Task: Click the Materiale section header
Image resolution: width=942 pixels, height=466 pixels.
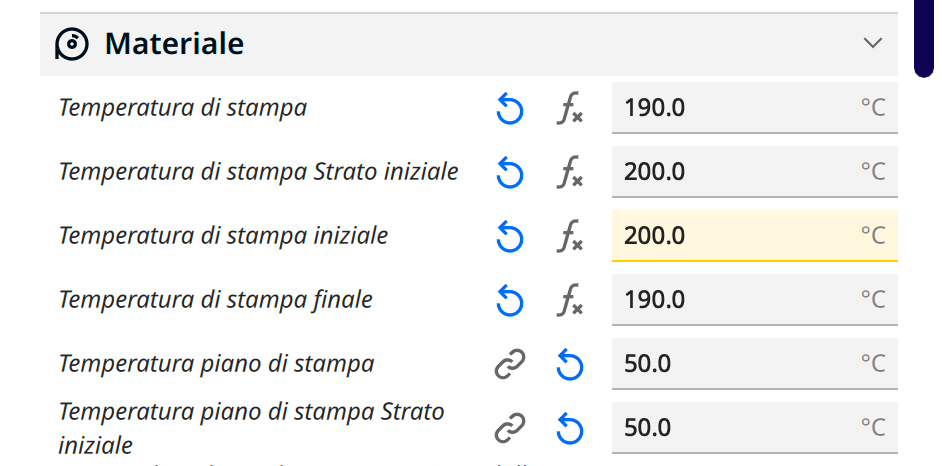Action: 469,44
